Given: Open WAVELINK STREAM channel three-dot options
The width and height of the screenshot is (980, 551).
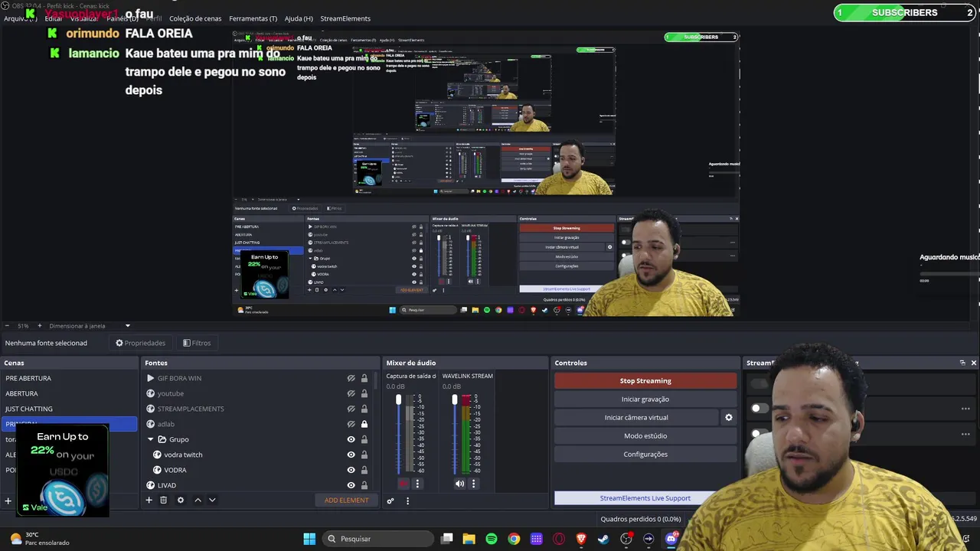Looking at the screenshot, I should click(x=473, y=484).
